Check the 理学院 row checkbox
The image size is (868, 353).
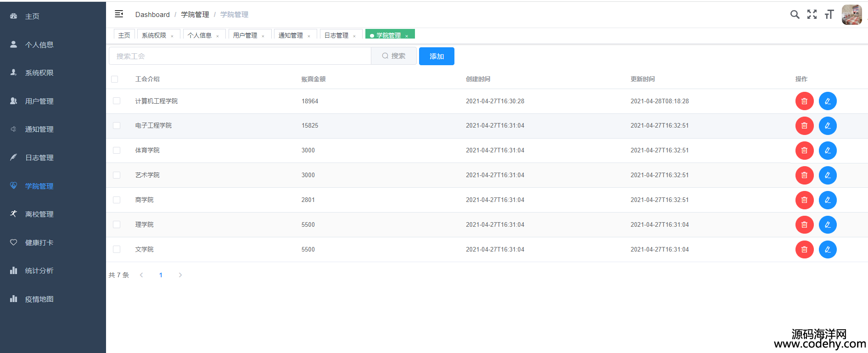(117, 225)
